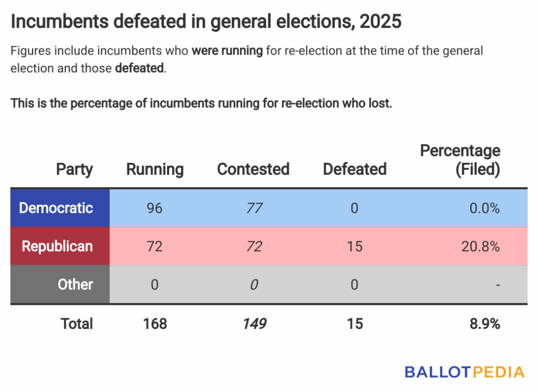The width and height of the screenshot is (538, 392).
Task: Click the Republican defeated value 15
Action: pyautogui.click(x=355, y=246)
